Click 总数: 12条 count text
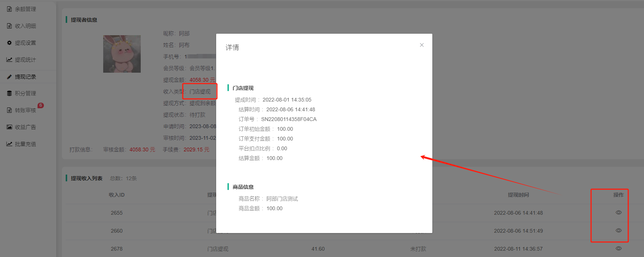The height and width of the screenshot is (257, 644). [x=123, y=178]
